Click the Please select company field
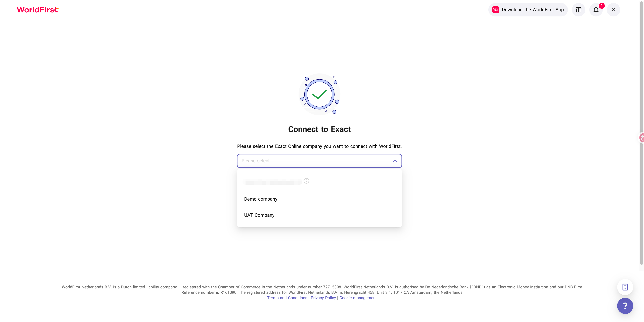The height and width of the screenshot is (322, 644). point(319,161)
